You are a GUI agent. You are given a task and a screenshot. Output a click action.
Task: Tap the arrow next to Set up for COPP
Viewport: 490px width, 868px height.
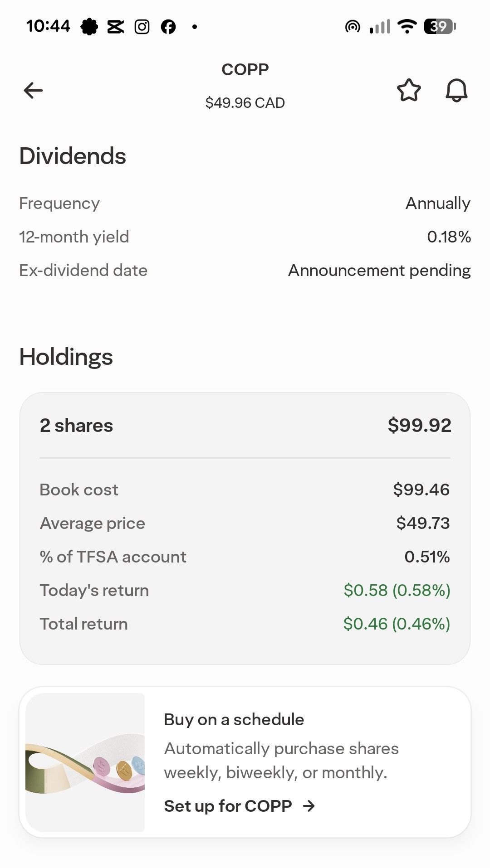pos(309,806)
